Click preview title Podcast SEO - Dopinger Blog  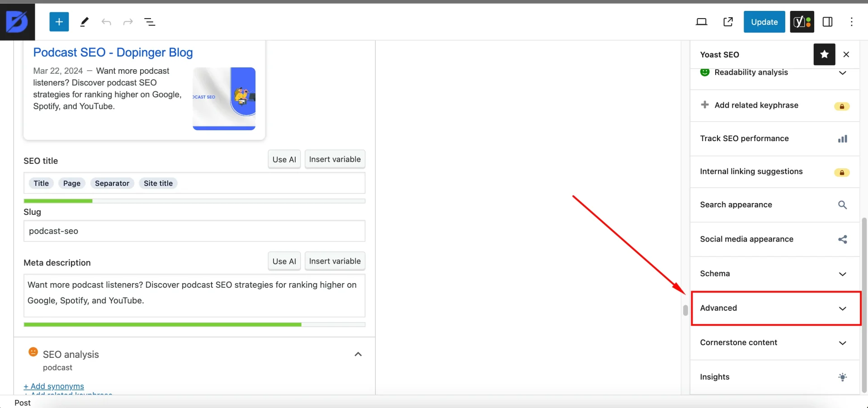tap(113, 52)
